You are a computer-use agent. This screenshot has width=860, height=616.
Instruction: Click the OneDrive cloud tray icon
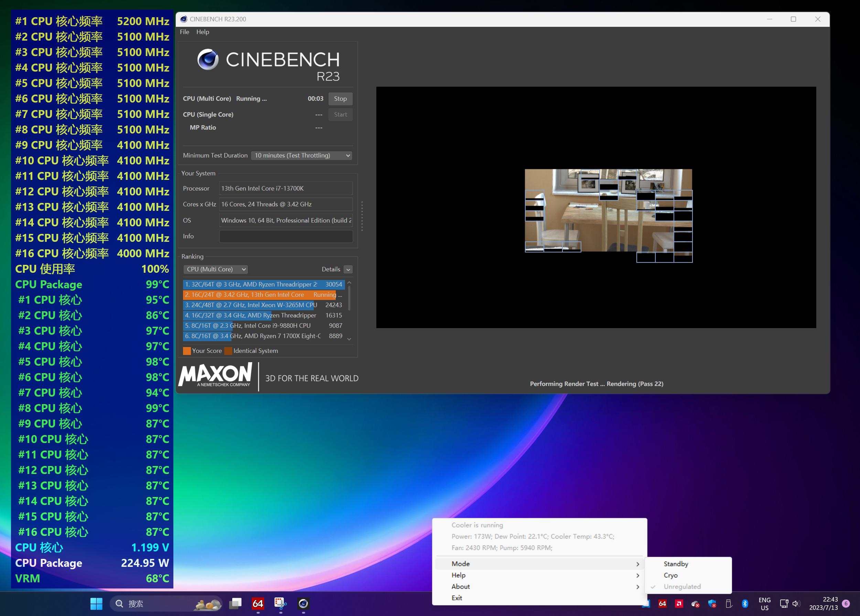point(695,604)
